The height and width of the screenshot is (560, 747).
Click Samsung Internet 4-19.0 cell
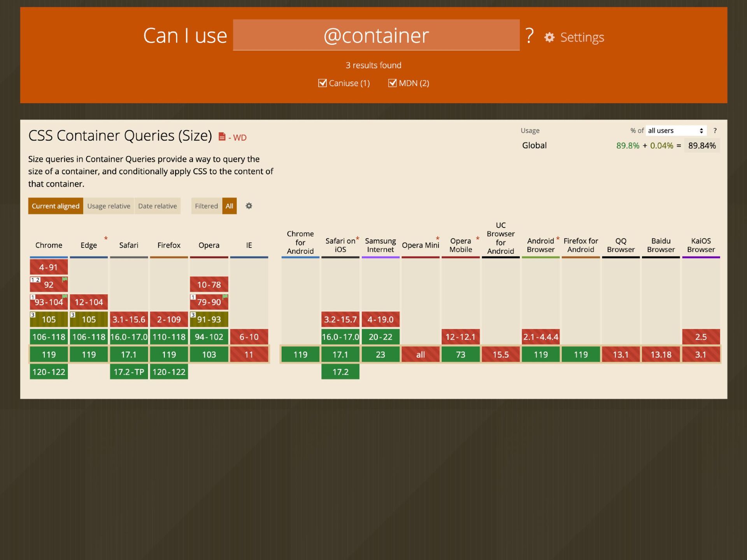pos(381,319)
